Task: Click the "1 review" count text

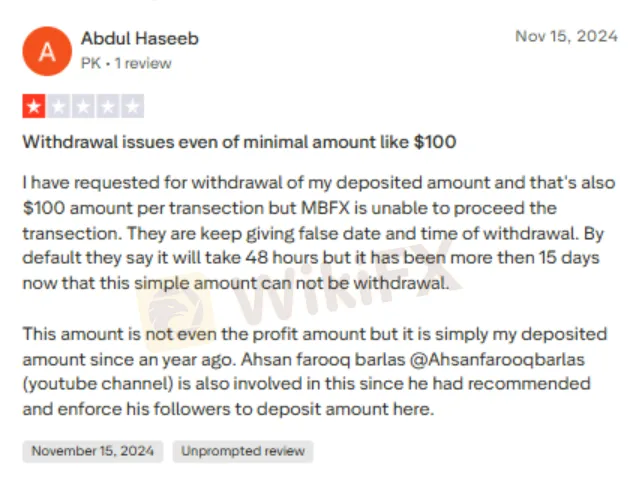Action: [144, 62]
